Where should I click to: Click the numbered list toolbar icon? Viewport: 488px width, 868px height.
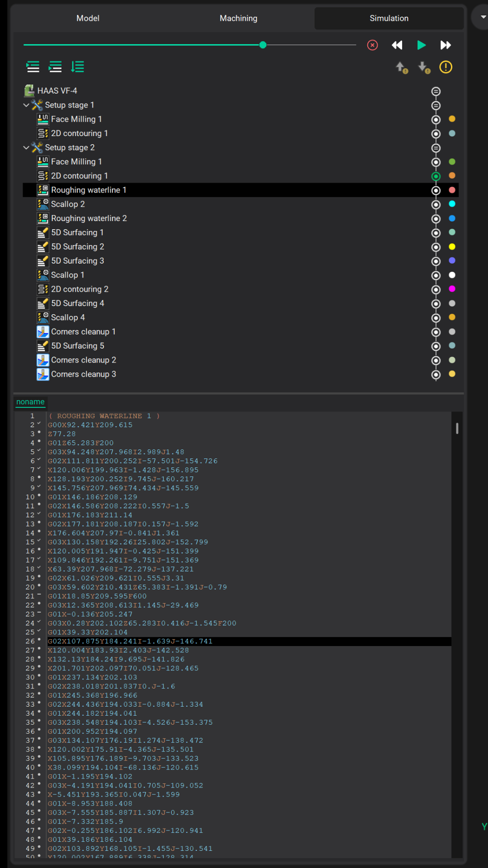[x=78, y=67]
